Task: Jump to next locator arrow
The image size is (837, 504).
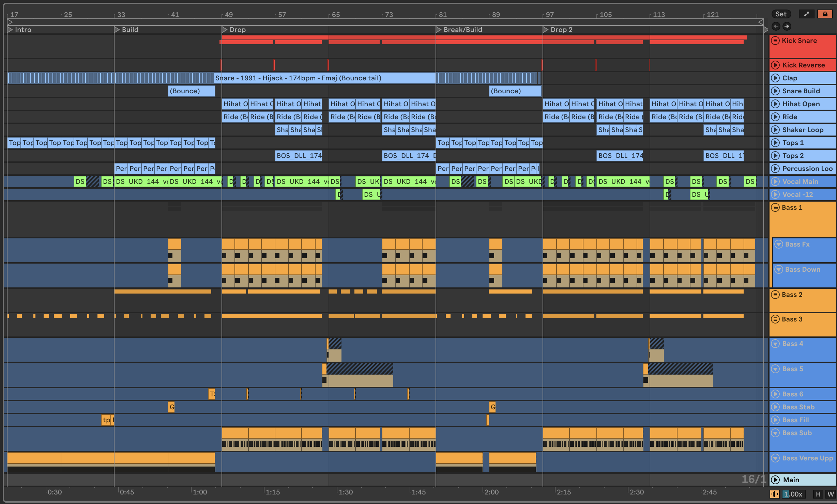Action: tap(787, 26)
